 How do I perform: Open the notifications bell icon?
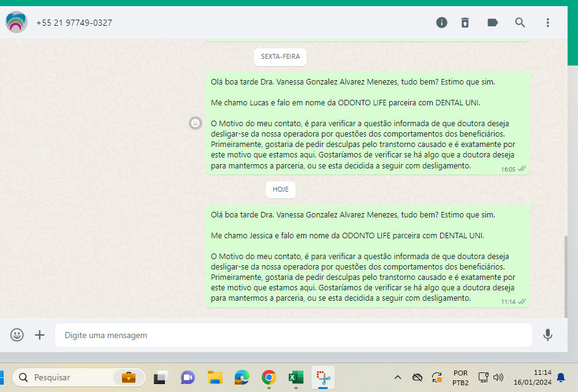coord(561,377)
